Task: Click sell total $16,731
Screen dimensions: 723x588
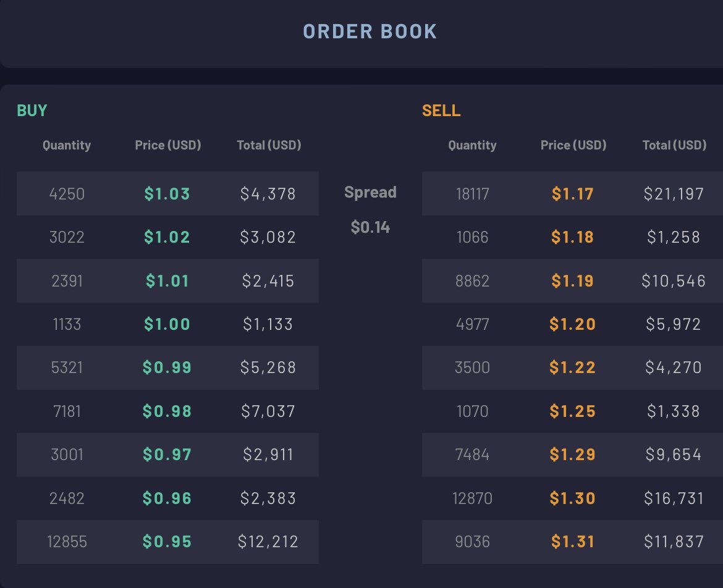Action: pyautogui.click(x=674, y=498)
